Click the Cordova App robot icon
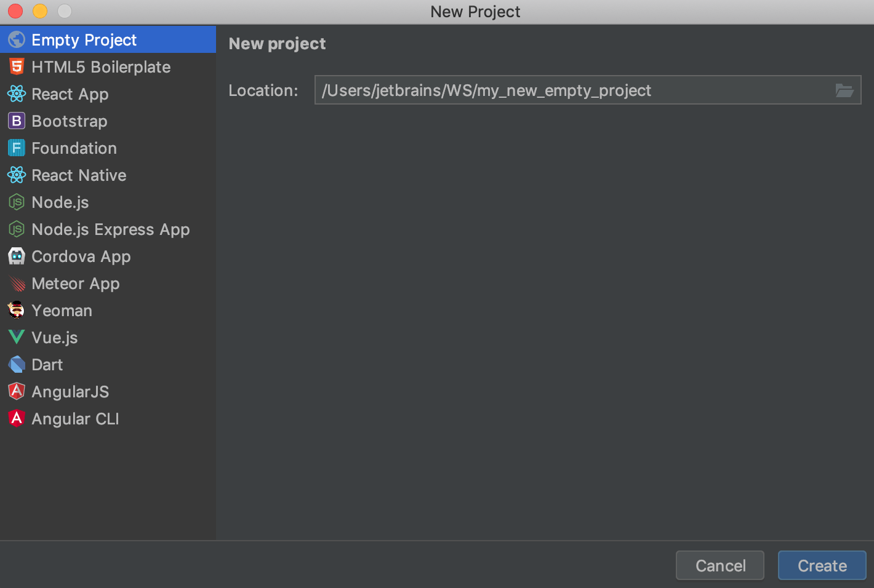The image size is (874, 588). click(x=17, y=256)
